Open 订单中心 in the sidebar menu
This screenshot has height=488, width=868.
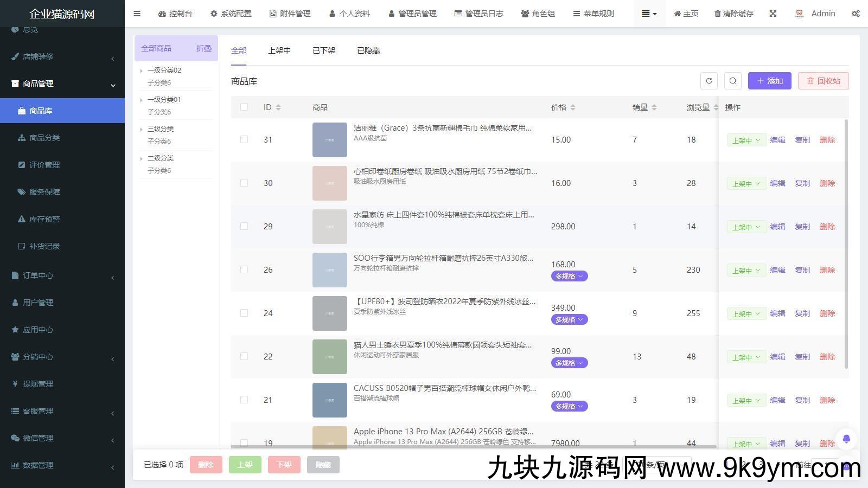point(38,275)
